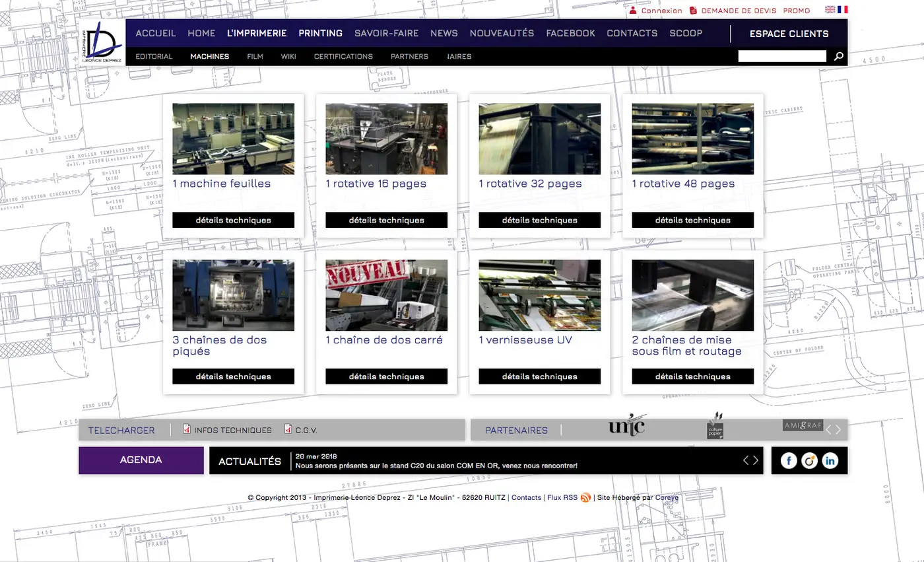The width and height of the screenshot is (924, 562).
Task: Open the mise sous film et routage thumbnail
Action: click(x=693, y=295)
